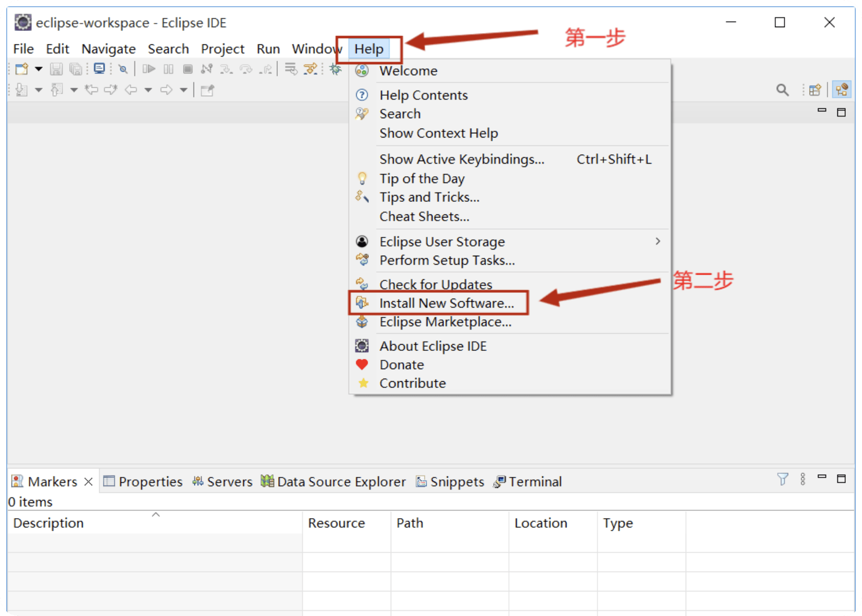The height and width of the screenshot is (616, 862).
Task: Click the New wizard toolbar icon
Action: coord(21,69)
